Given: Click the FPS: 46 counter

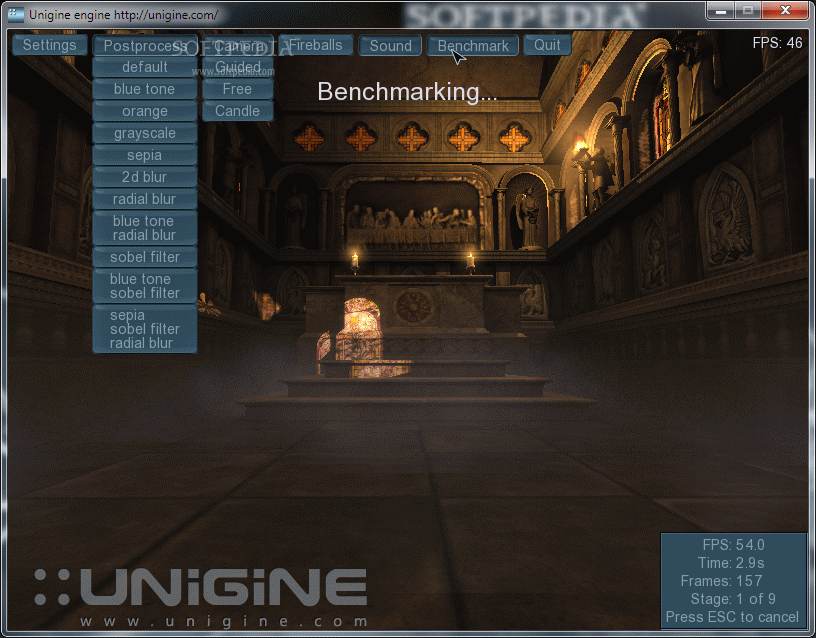Looking at the screenshot, I should coord(777,43).
